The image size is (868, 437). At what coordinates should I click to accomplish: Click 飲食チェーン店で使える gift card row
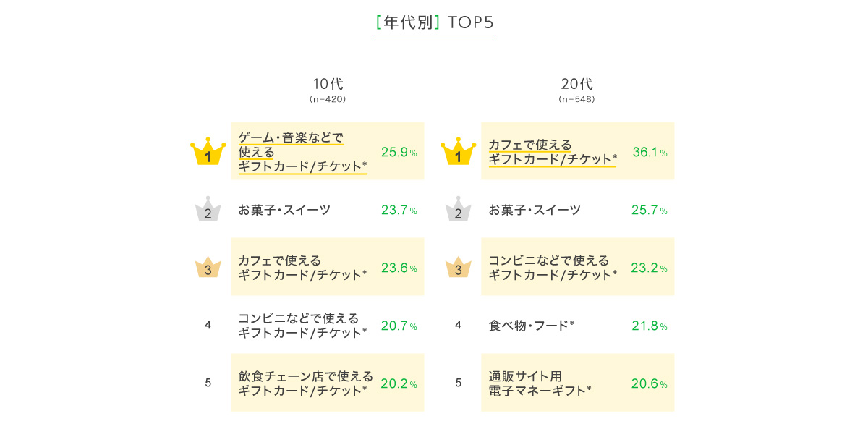click(x=305, y=383)
